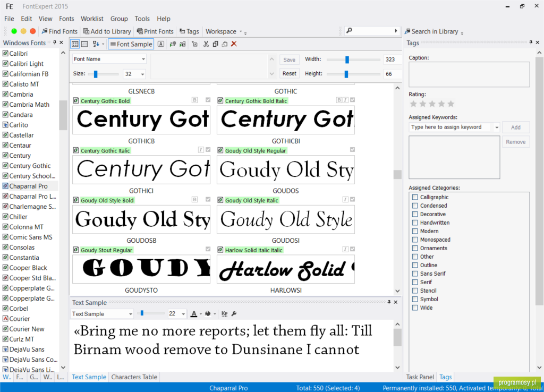Pin the Windows Fonts panel
The height and width of the screenshot is (392, 544).
55,42
